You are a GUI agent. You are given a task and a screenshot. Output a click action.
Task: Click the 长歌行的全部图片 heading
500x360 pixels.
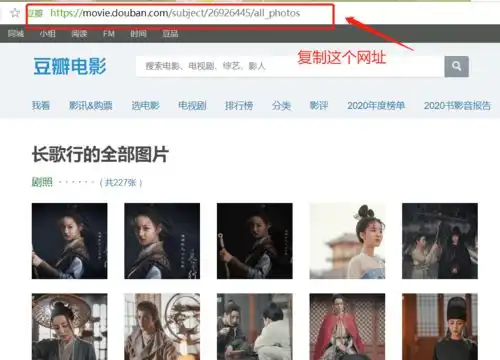click(x=100, y=154)
